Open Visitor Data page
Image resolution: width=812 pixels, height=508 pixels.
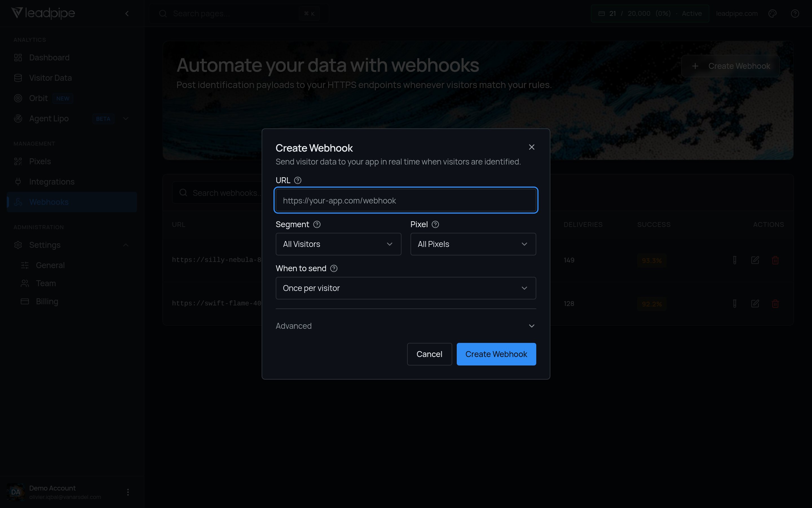tap(72, 78)
